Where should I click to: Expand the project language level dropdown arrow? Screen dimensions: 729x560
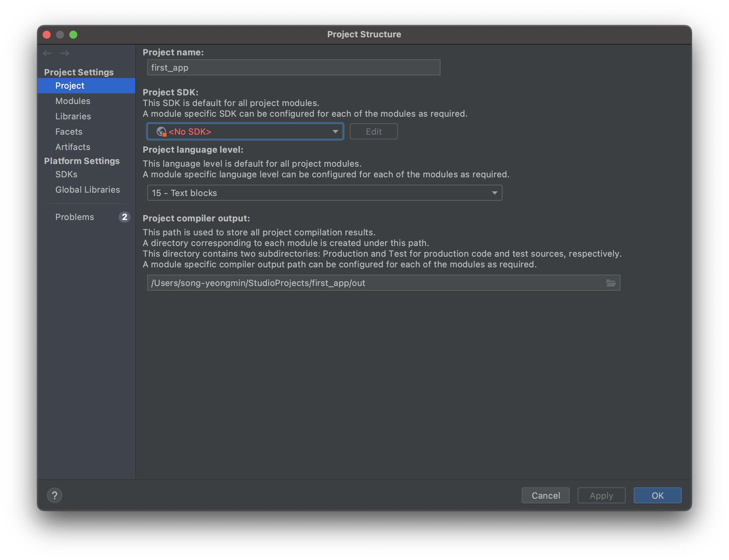click(x=494, y=193)
